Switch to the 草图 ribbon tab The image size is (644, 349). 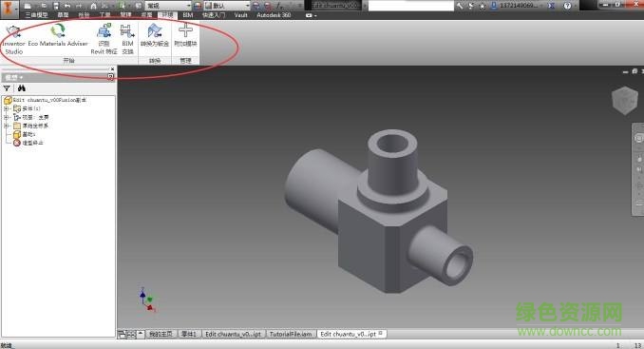click(63, 15)
